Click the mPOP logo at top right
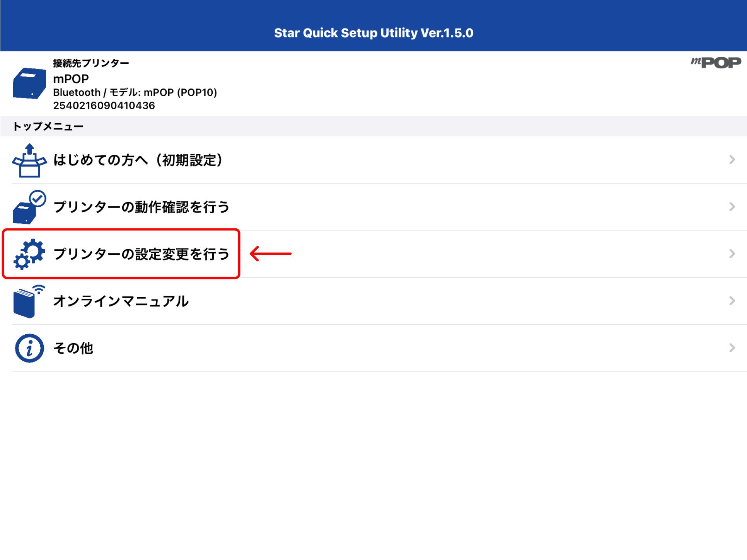Viewport: 747px width, 560px height. click(716, 63)
